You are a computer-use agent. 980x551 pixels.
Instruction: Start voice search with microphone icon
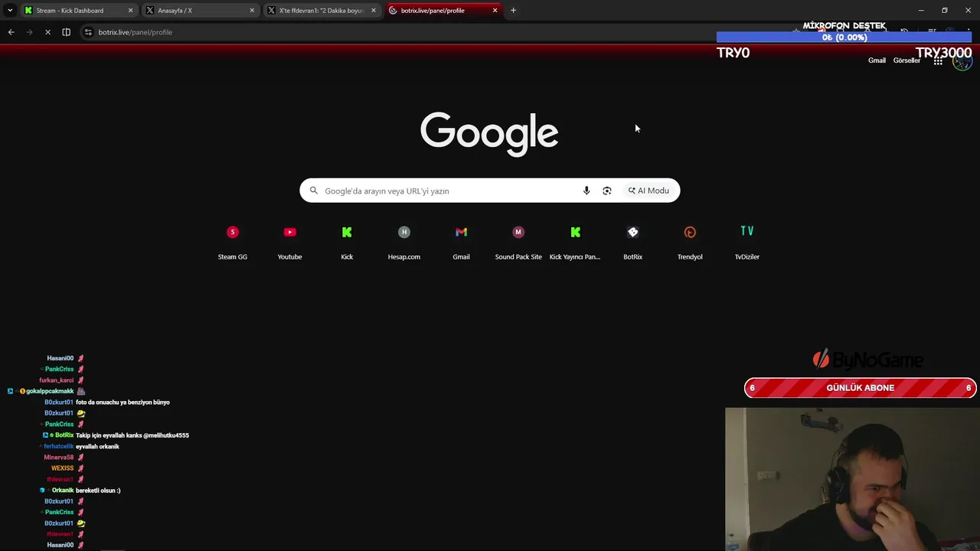click(x=586, y=191)
